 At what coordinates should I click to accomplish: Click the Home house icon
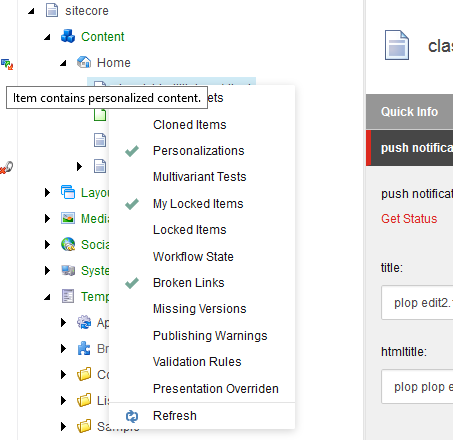click(x=84, y=62)
